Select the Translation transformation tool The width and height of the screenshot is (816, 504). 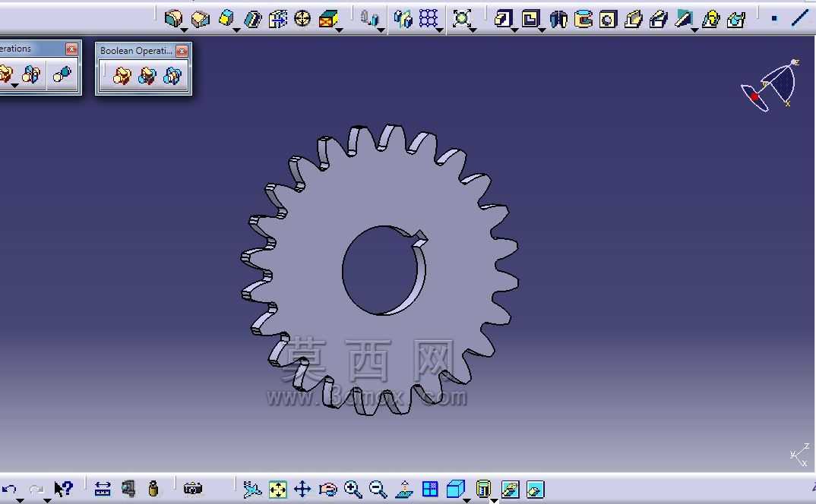coord(369,19)
